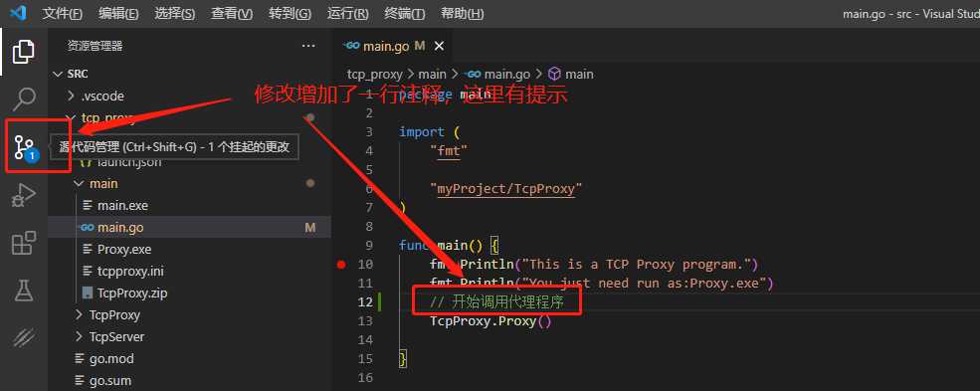Collapse the SRC root folder
Viewport: 980px width, 391px height.
tap(190, 74)
